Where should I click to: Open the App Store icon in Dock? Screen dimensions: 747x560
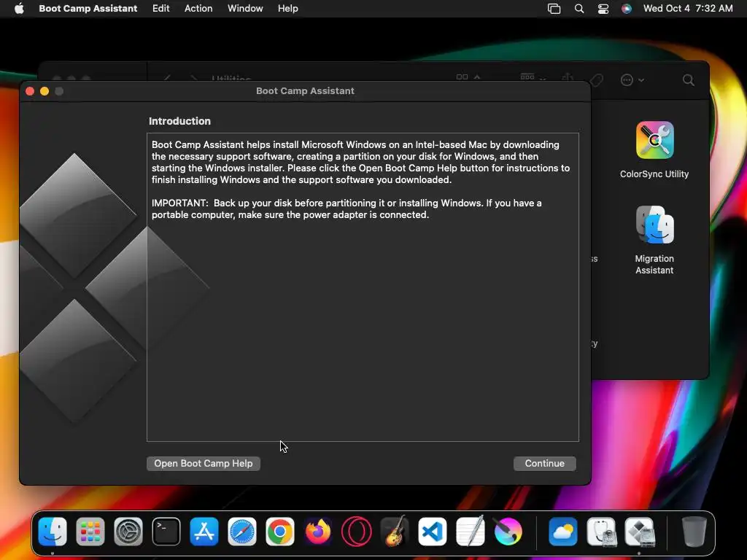pos(204,532)
